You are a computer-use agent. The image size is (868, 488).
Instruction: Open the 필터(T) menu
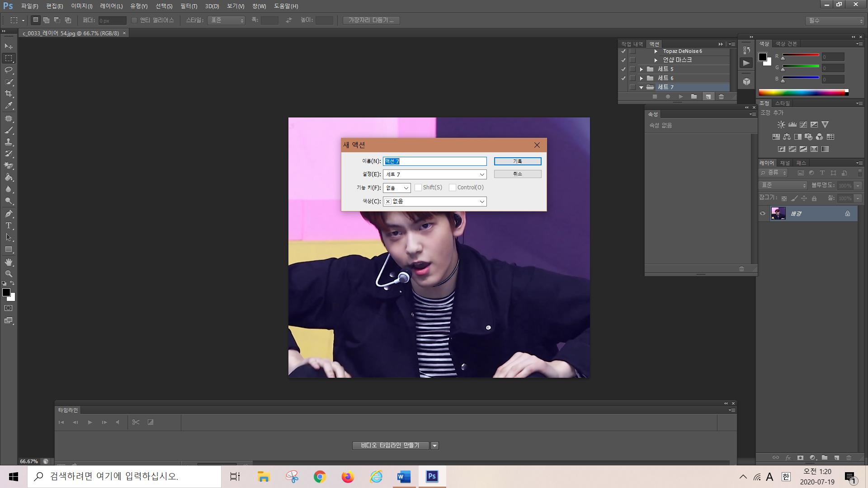(189, 6)
